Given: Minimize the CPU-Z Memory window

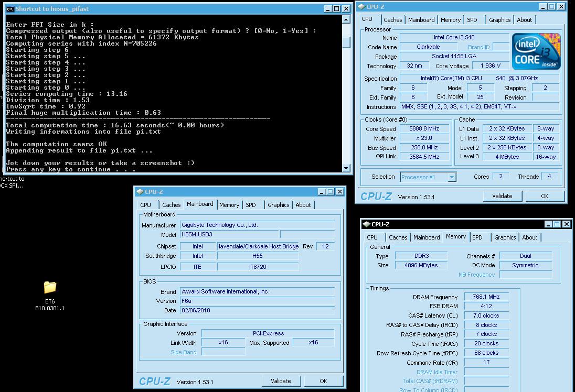Looking at the screenshot, I should 548,224.
